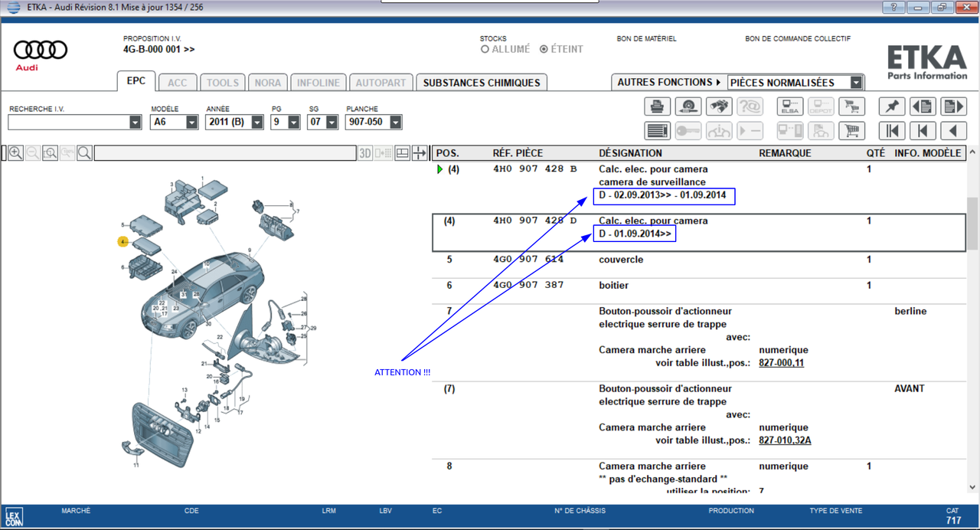Screen dimensions: 980x530
Task: Open illustration reference link 827-000.11
Action: click(x=781, y=363)
